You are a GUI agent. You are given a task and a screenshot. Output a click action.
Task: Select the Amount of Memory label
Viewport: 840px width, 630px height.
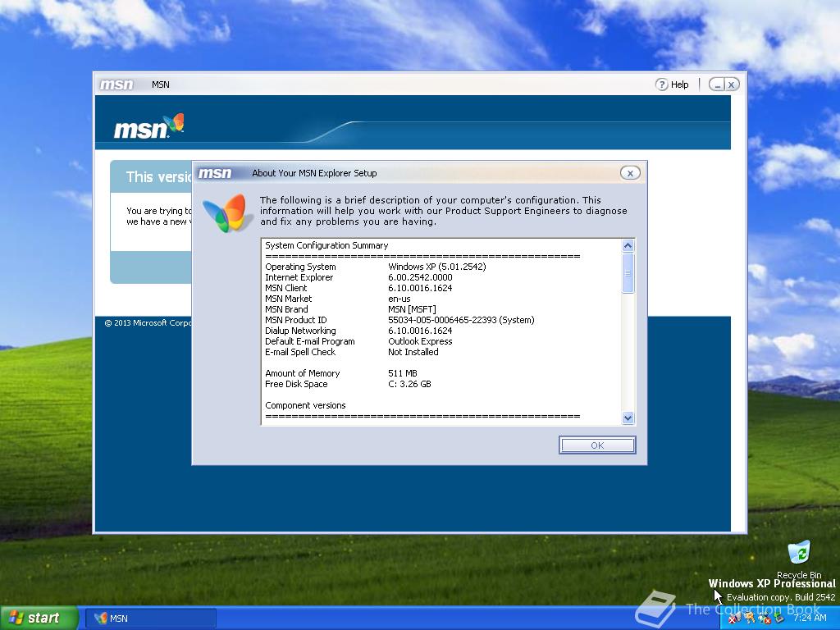pyautogui.click(x=302, y=373)
